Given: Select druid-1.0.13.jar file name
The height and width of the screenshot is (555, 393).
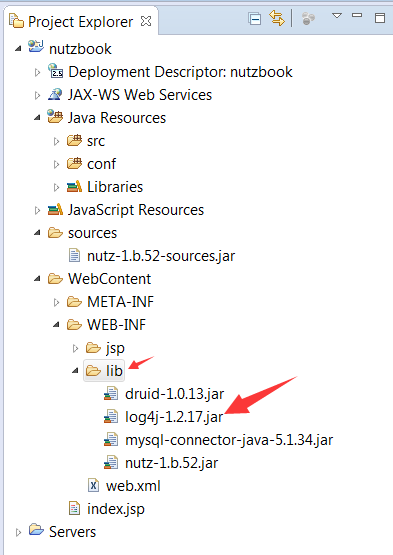Looking at the screenshot, I should coord(175,394).
